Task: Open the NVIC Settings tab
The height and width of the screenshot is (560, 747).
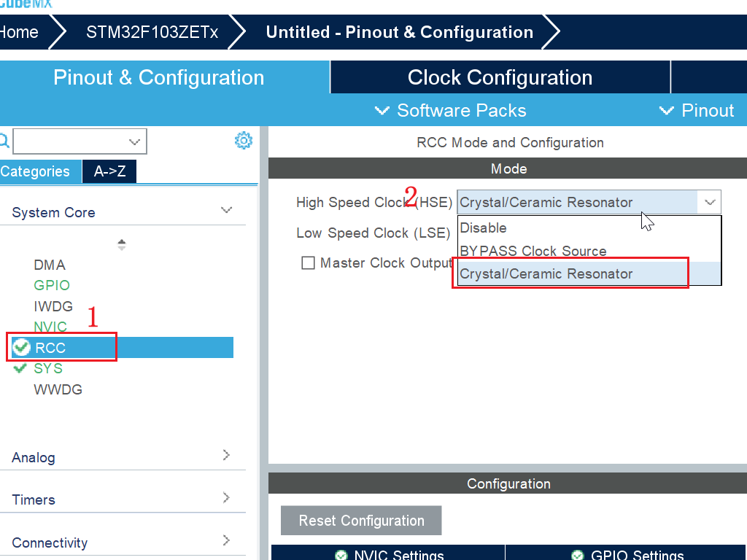Action: pyautogui.click(x=388, y=553)
